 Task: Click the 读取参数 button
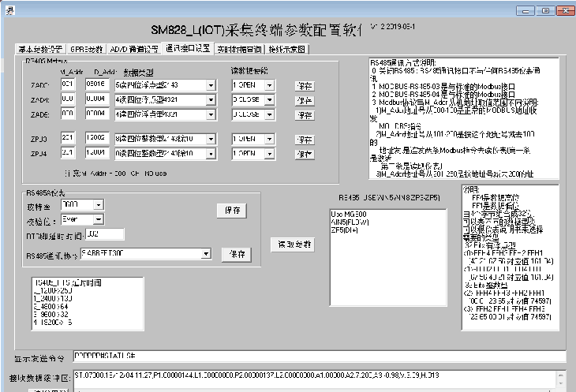pos(291,244)
